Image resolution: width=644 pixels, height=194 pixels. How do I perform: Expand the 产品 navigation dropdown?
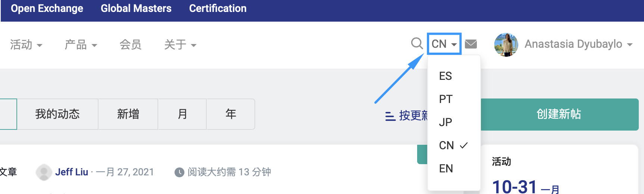coord(81,45)
